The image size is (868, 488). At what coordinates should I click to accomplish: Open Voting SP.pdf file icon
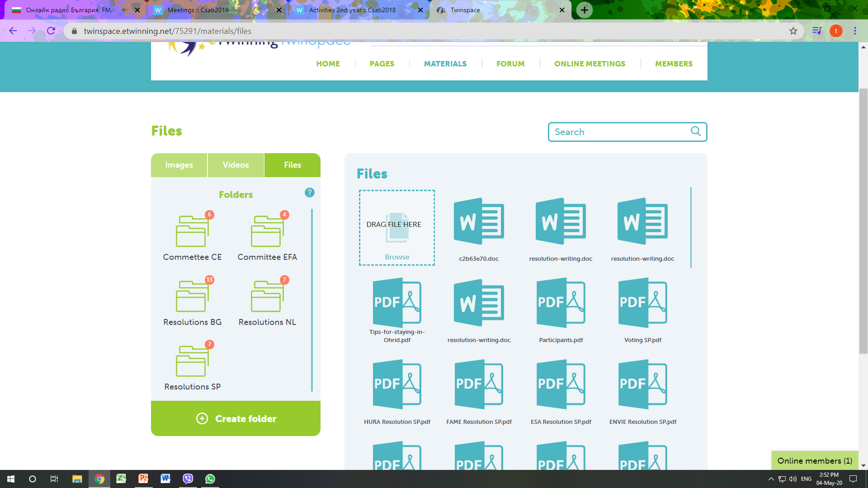[x=642, y=303]
